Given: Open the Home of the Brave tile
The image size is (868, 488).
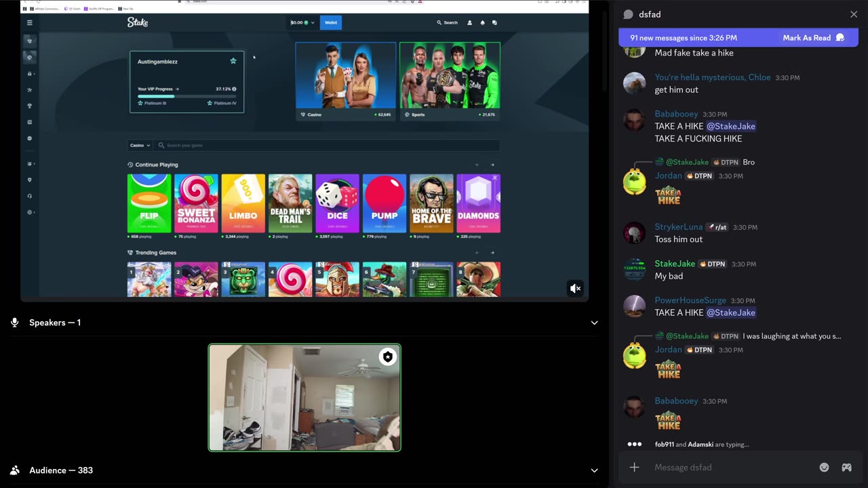Looking at the screenshot, I should 431,203.
